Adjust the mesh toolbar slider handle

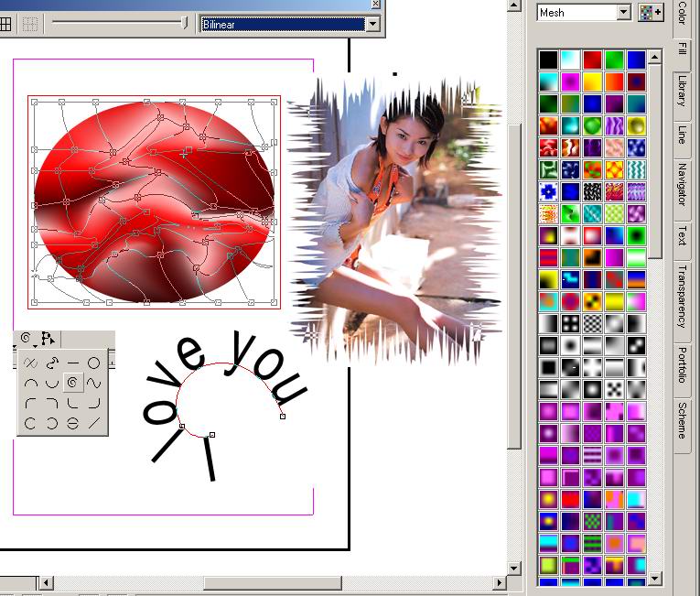tap(184, 23)
